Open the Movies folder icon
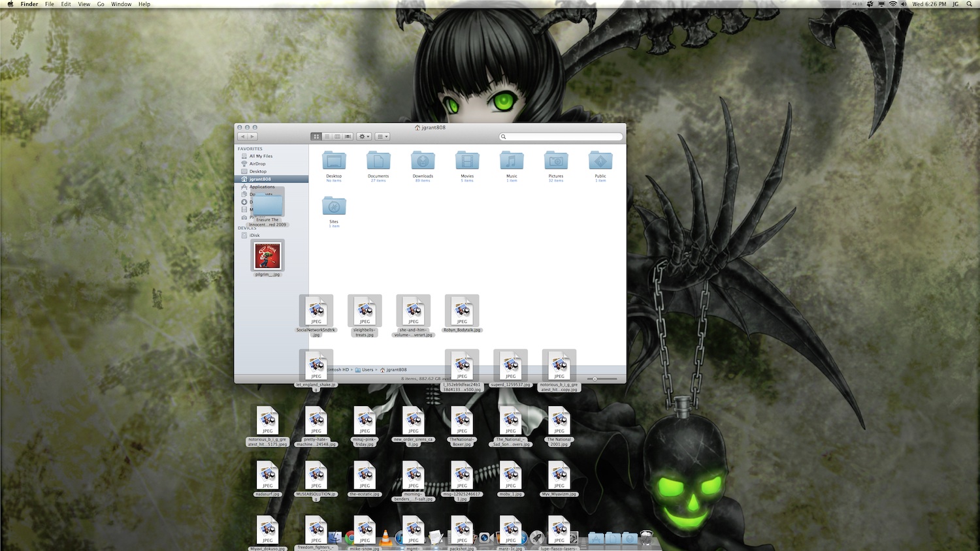 pyautogui.click(x=467, y=161)
